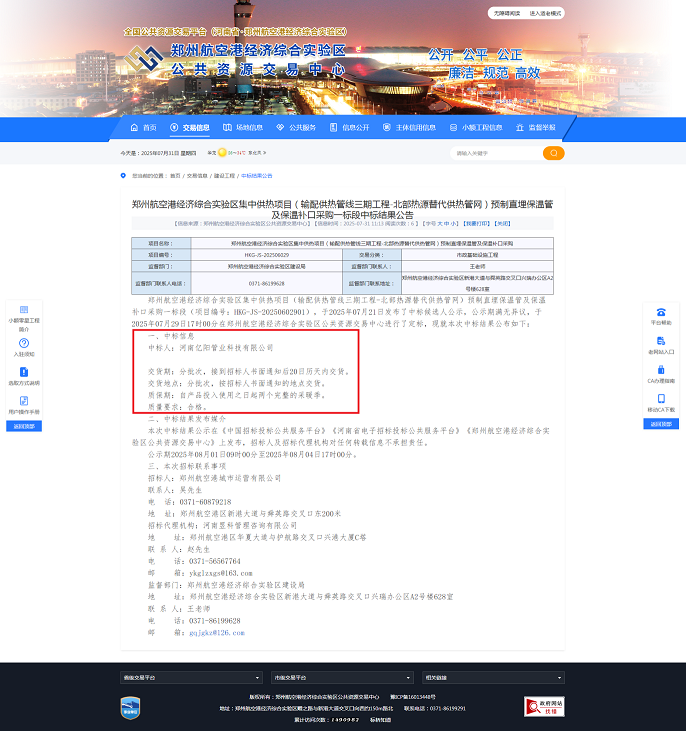Open 小额零星工程简介 in left sidebar

coord(24,312)
